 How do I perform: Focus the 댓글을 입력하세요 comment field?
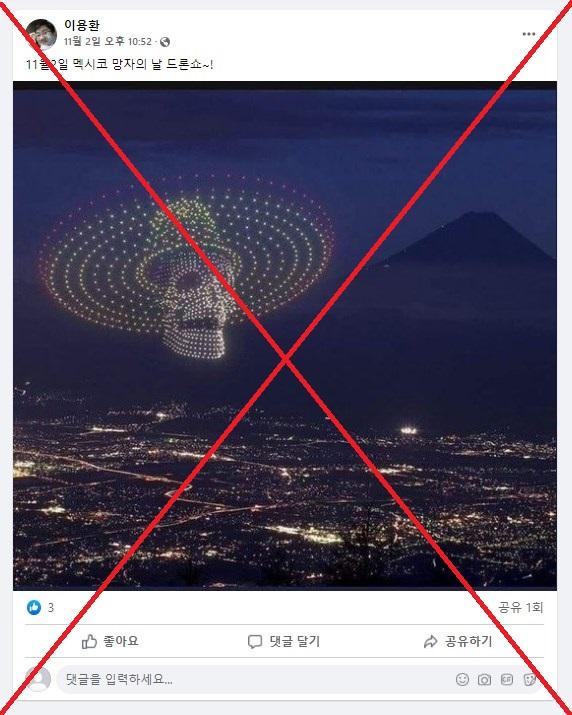click(x=299, y=679)
